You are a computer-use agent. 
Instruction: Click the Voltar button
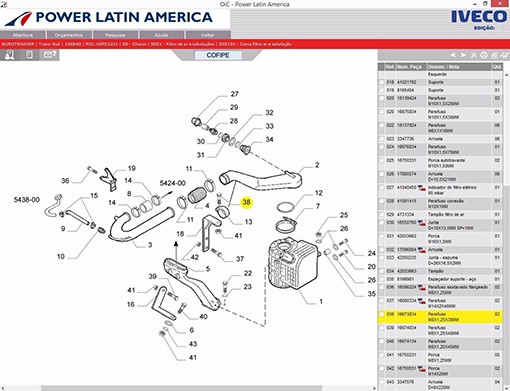208,35
